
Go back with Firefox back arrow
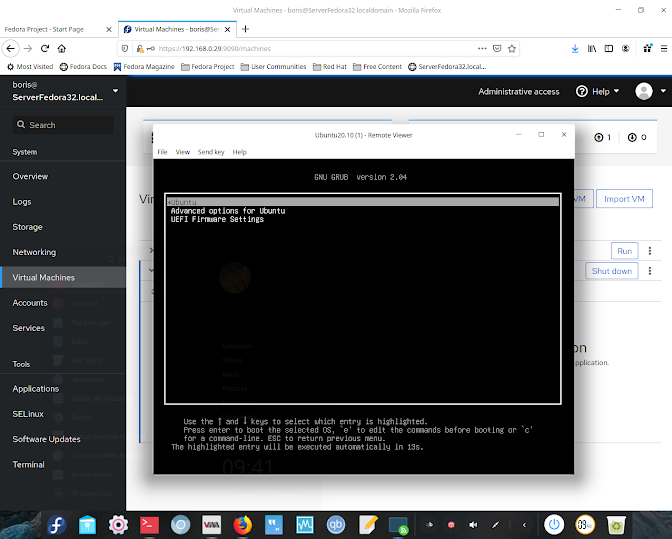click(10, 48)
